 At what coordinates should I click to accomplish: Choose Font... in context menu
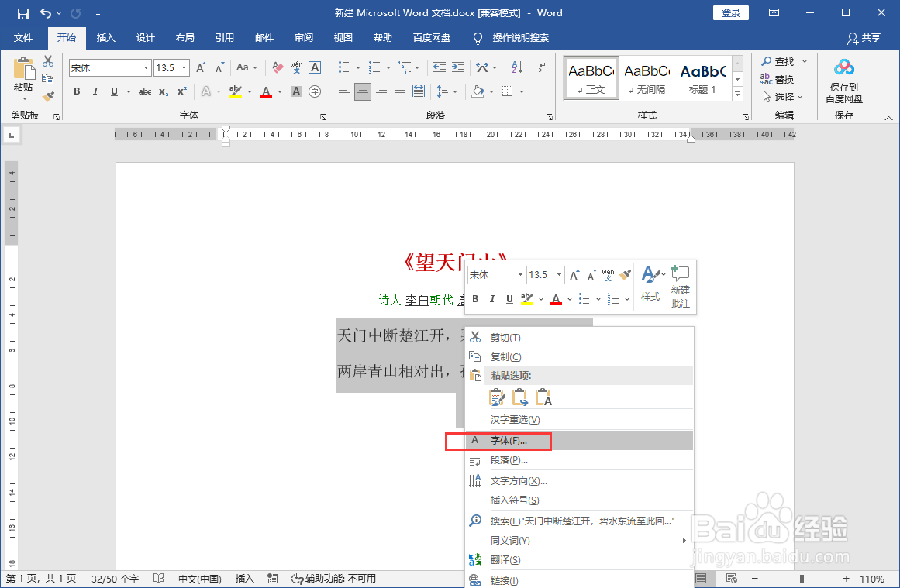pos(579,441)
